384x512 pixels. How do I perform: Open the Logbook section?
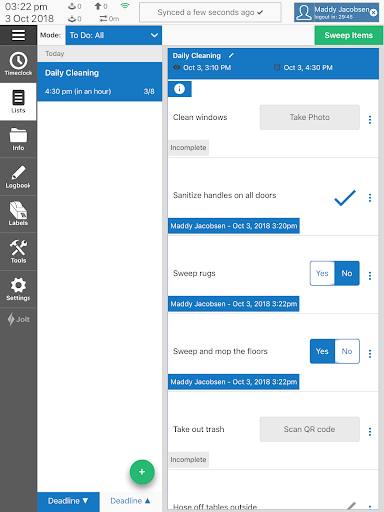pos(18,177)
